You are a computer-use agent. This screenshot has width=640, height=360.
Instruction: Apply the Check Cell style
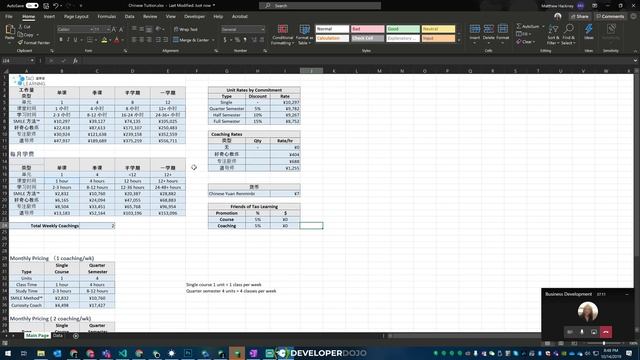tap(367, 38)
